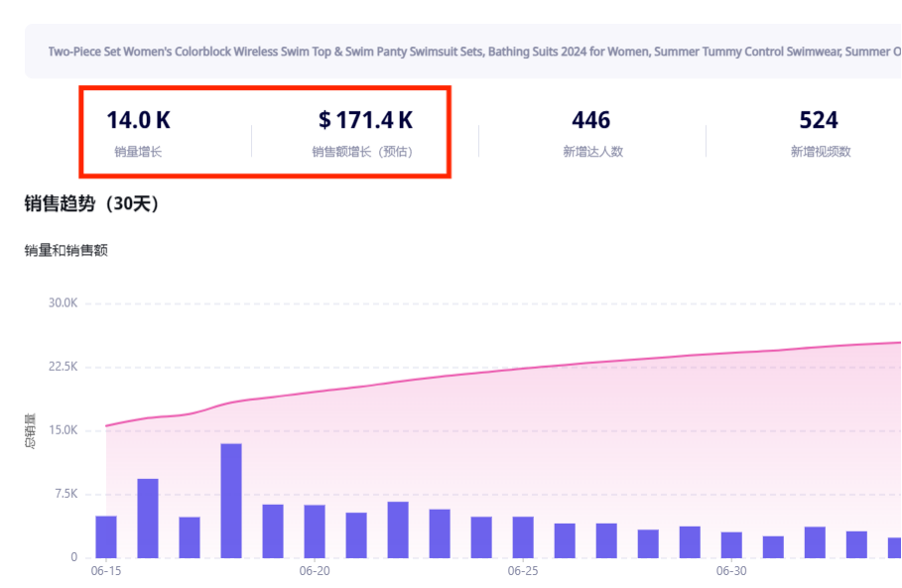Click the 15.0K y-axis label
Viewport: 902px width, 588px height.
pyautogui.click(x=63, y=430)
